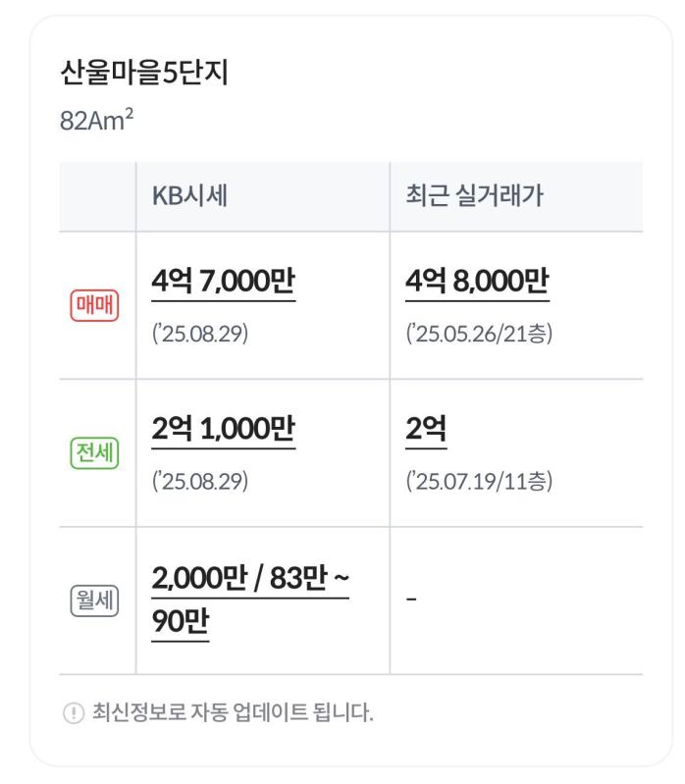Open the 2억 1,000만 KB jeonse price

[x=224, y=430]
